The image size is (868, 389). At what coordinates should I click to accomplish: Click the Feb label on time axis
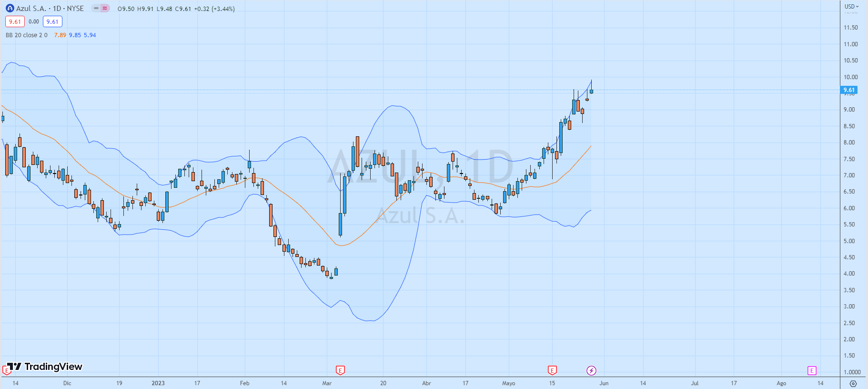245,383
